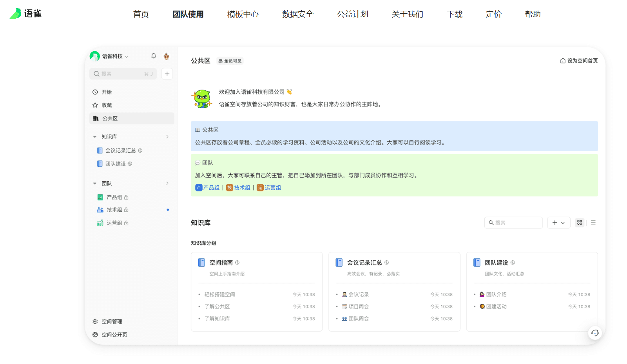Click the 空间管理 gear icon

[95, 321]
